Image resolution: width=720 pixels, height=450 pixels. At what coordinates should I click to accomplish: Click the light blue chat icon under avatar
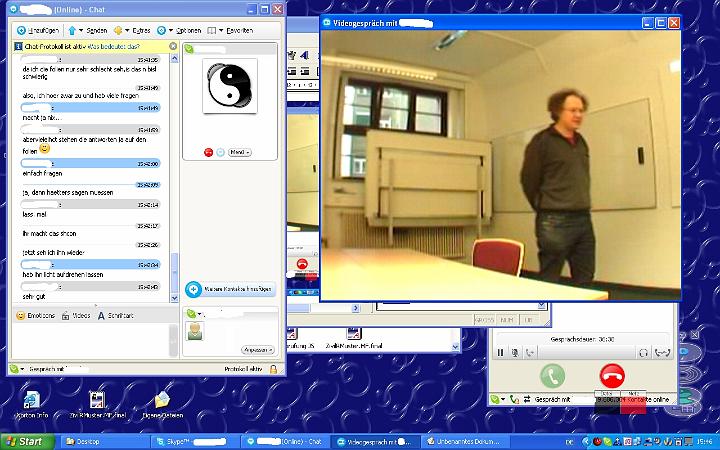tap(220, 152)
